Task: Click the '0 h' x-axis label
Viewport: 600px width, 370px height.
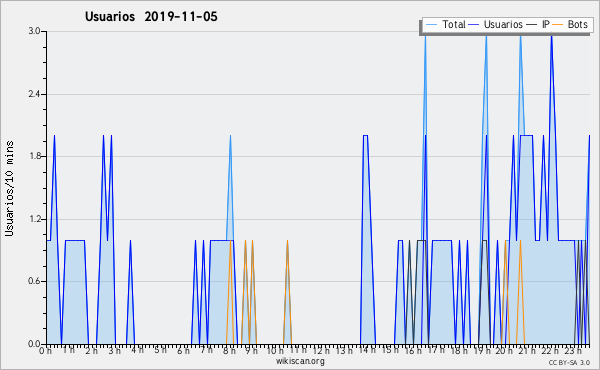Action: point(45,351)
